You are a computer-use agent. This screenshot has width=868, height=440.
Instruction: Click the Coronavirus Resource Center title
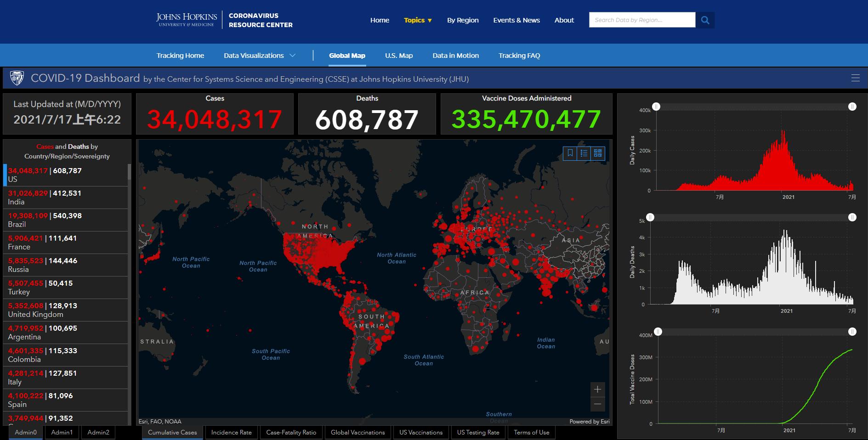click(x=261, y=20)
